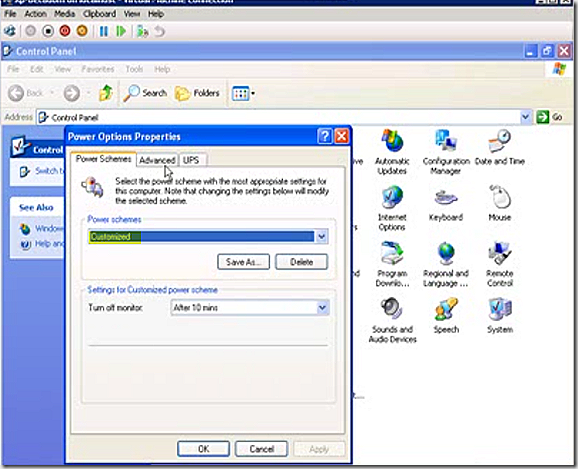Open Internet Options icon
Screen dimensions: 578x469
tap(392, 208)
